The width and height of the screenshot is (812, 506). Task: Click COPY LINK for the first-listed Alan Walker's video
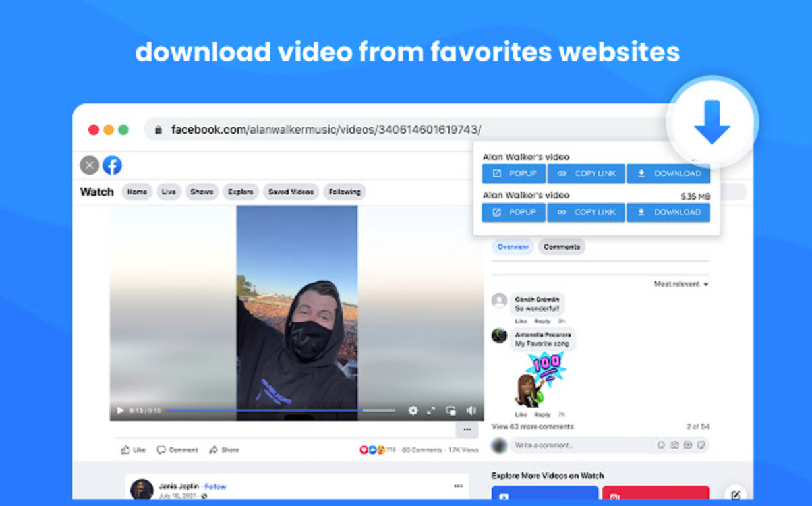[586, 173]
